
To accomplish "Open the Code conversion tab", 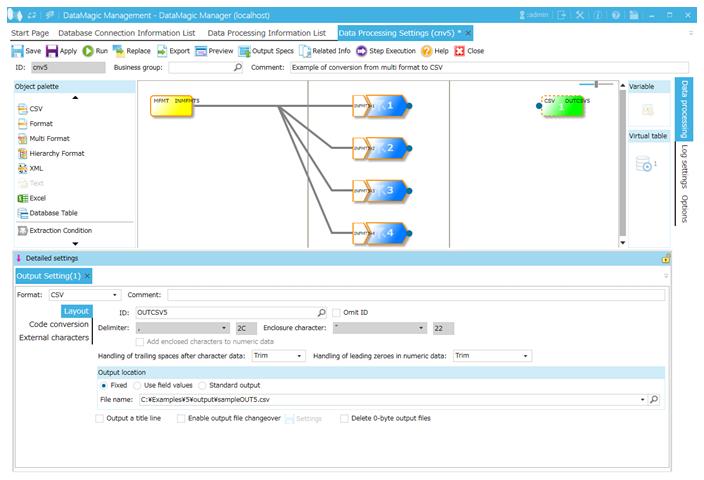I will (x=58, y=324).
